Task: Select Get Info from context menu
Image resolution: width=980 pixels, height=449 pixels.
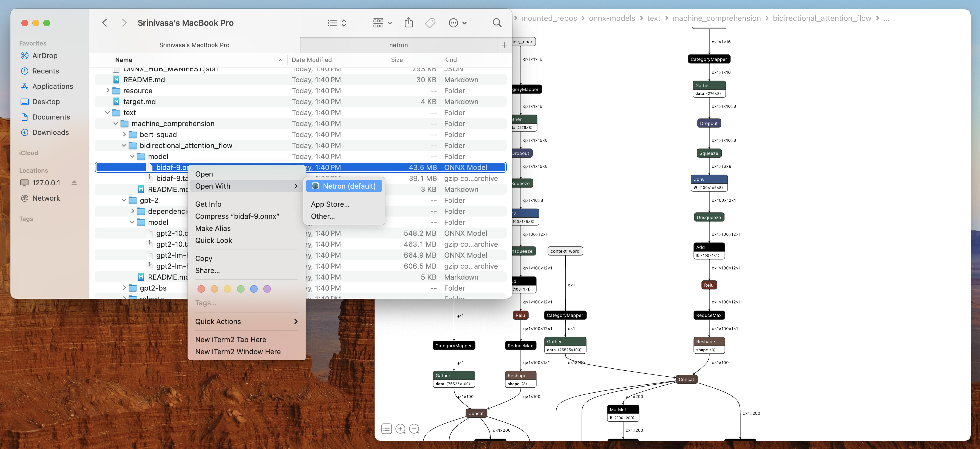Action: 208,204
